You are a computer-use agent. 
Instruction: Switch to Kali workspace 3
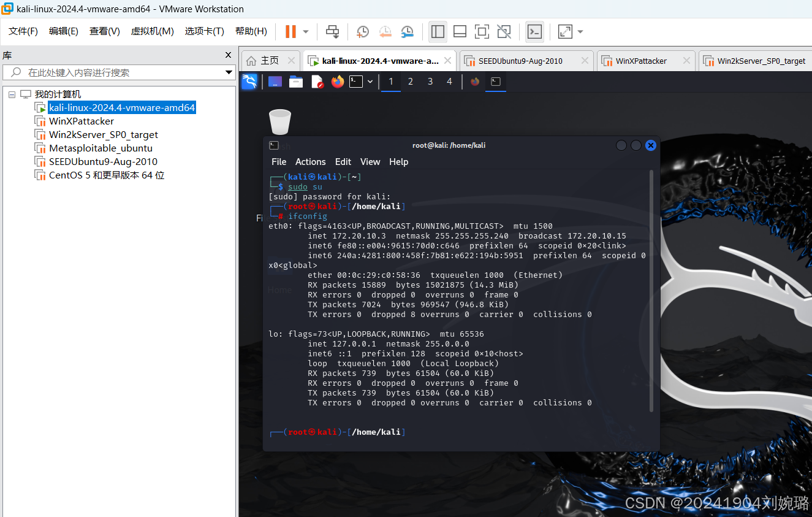click(x=430, y=82)
